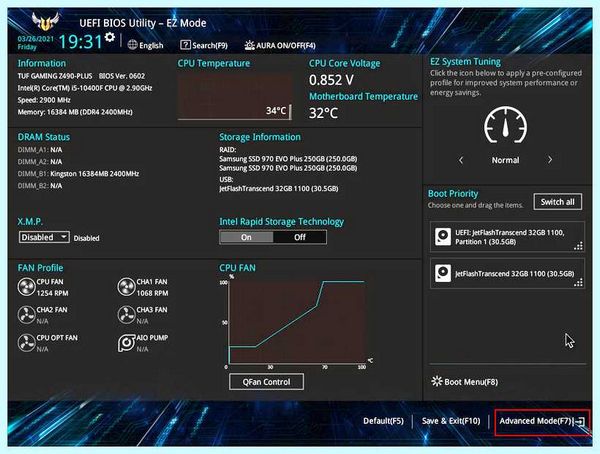Click the clock time 19:31
The image size is (600, 454).
coord(80,41)
